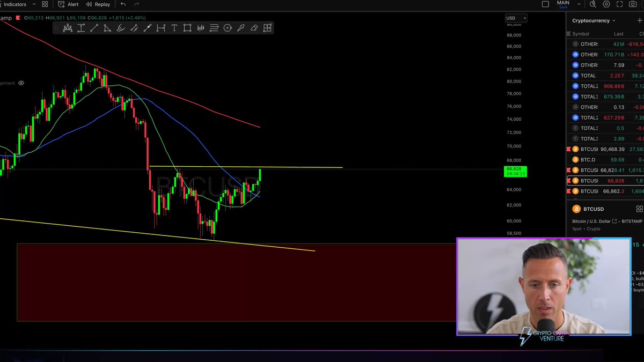Enter fullscreen mode
This screenshot has height=362, width=644.
(x=620, y=4)
